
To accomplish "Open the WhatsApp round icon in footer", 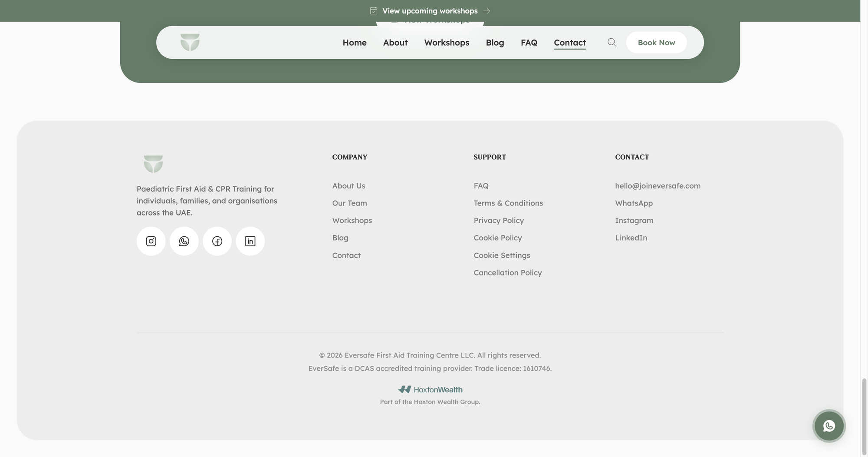I will (184, 241).
